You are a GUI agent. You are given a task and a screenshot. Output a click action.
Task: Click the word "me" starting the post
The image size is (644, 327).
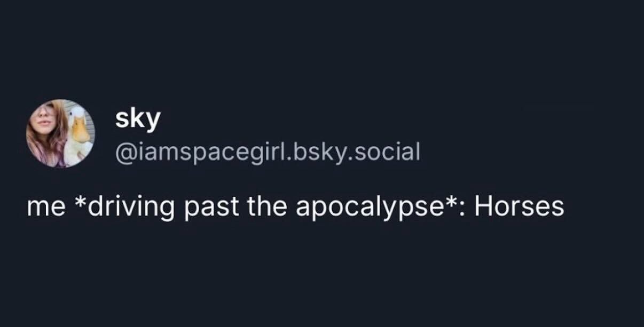46,207
